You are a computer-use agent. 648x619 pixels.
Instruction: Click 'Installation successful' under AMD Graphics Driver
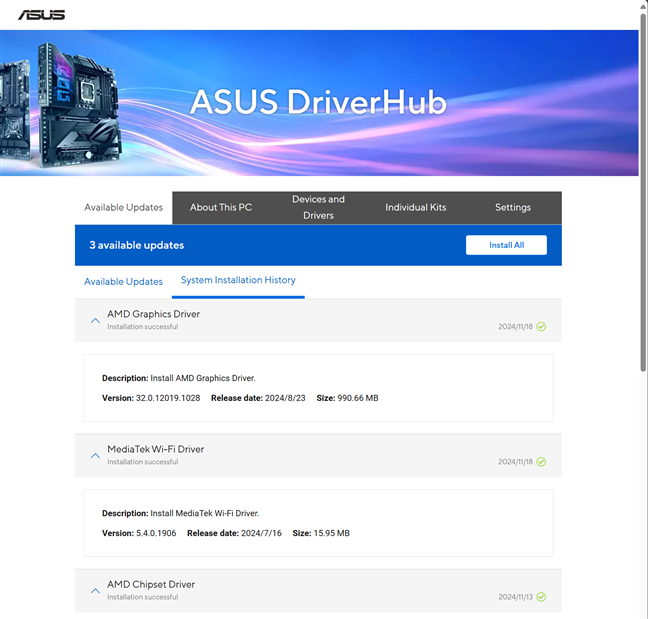(143, 326)
